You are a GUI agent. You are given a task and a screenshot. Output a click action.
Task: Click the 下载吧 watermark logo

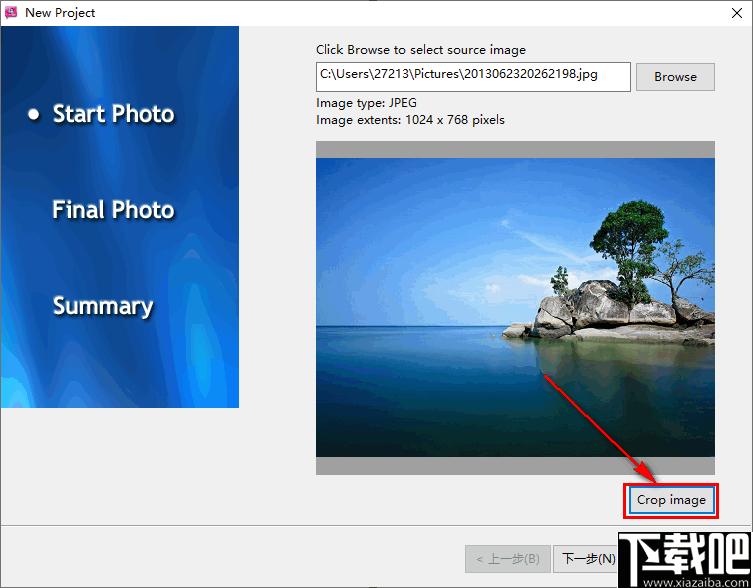pos(685,560)
